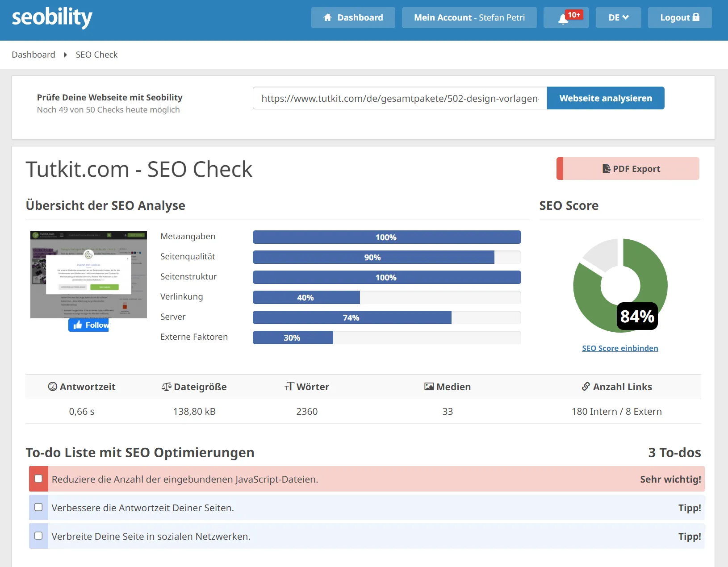
Task: Click the SEO Check breadcrumb
Action: tap(96, 54)
